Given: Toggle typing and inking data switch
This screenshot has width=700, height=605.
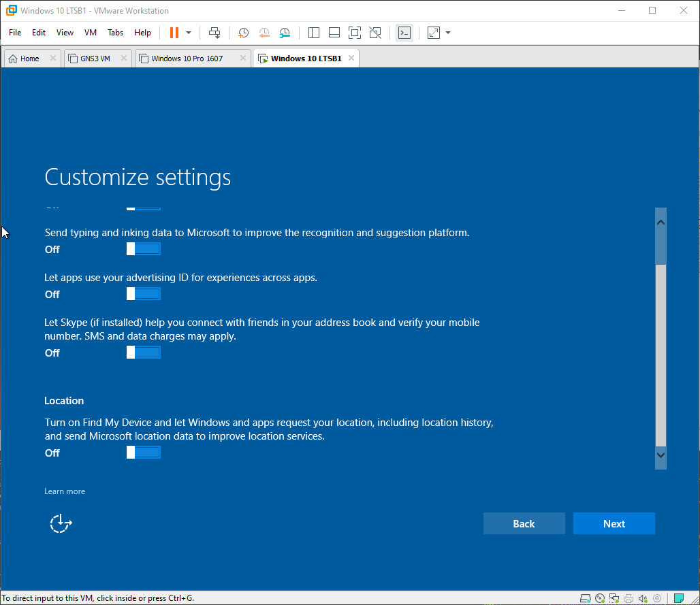Looking at the screenshot, I should [x=143, y=249].
